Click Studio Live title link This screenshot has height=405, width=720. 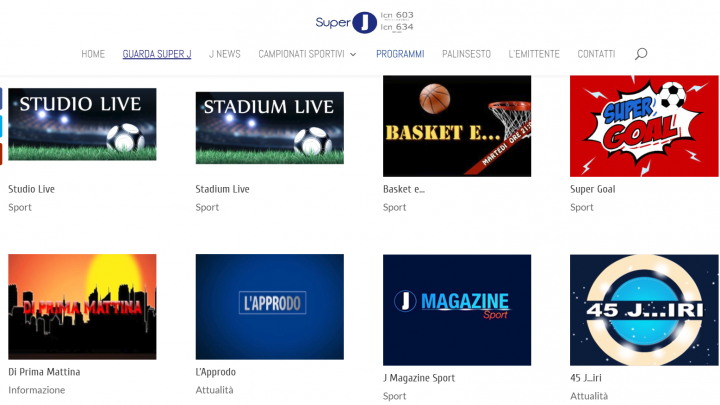coord(31,189)
